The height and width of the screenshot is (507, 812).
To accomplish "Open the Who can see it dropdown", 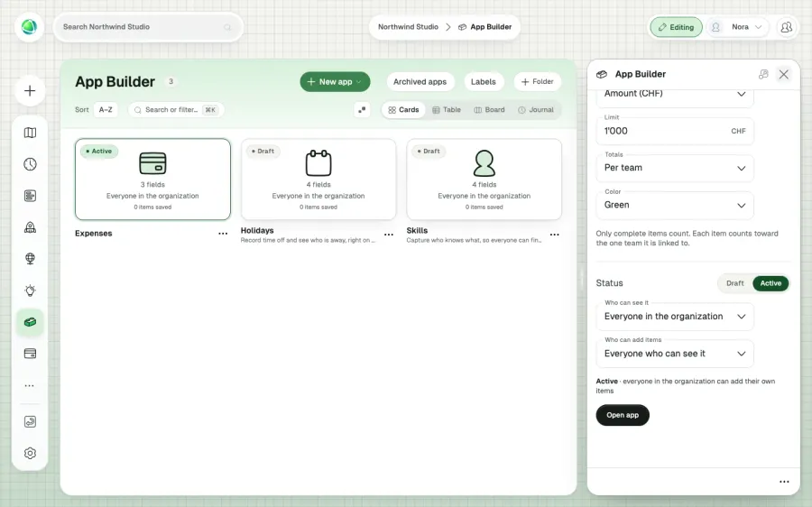I will (x=675, y=317).
